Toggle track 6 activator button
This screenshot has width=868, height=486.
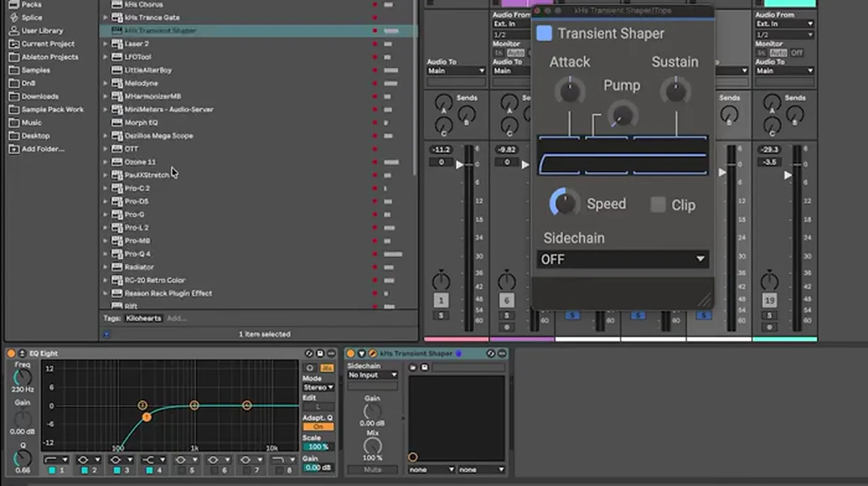tap(507, 300)
